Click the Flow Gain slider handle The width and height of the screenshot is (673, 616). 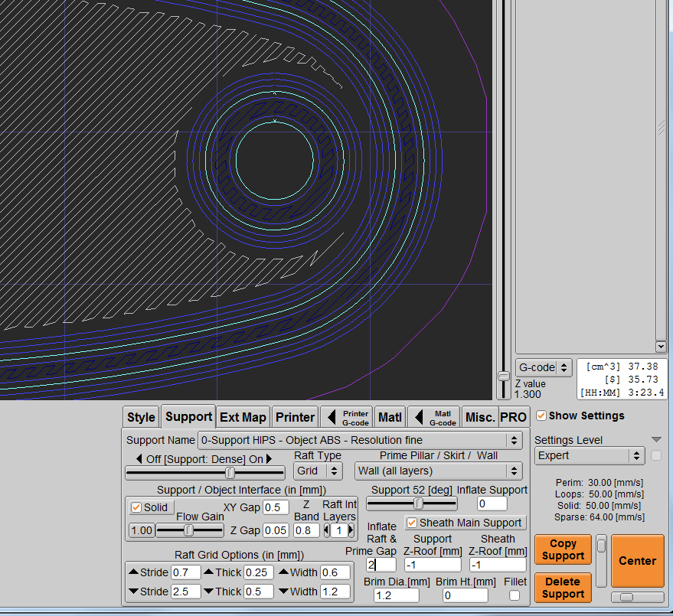click(x=188, y=530)
